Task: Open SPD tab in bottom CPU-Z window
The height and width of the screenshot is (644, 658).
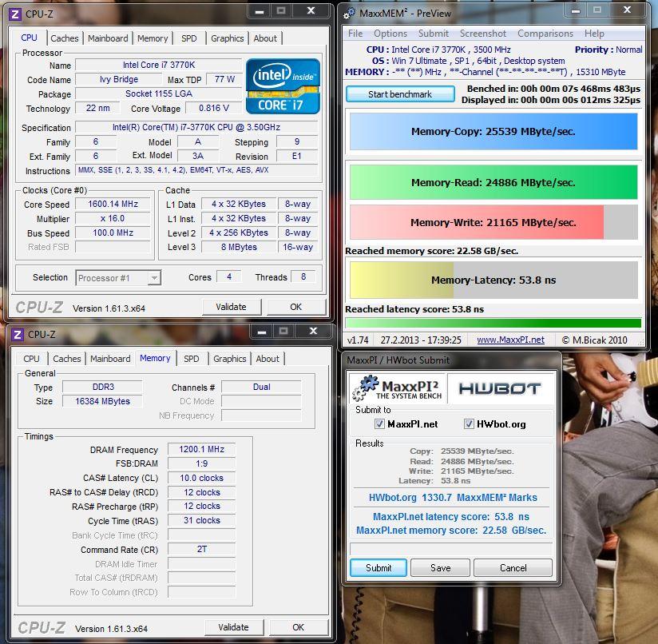Action: pos(192,359)
